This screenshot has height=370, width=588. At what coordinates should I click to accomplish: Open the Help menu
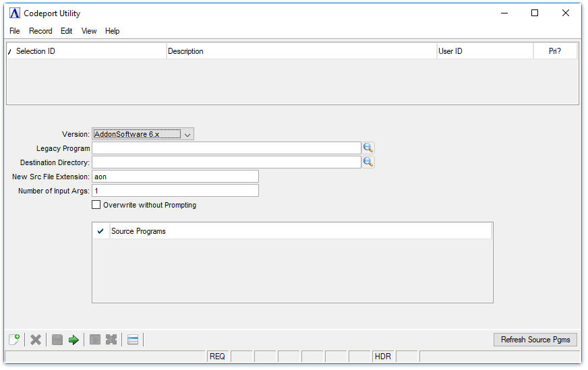112,31
